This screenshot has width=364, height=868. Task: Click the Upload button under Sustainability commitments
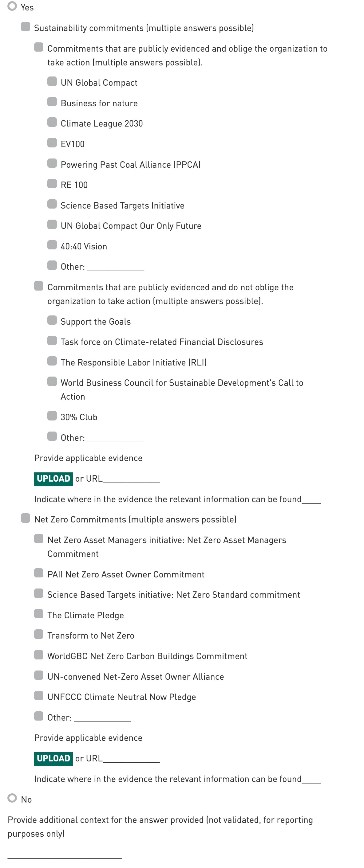53,479
